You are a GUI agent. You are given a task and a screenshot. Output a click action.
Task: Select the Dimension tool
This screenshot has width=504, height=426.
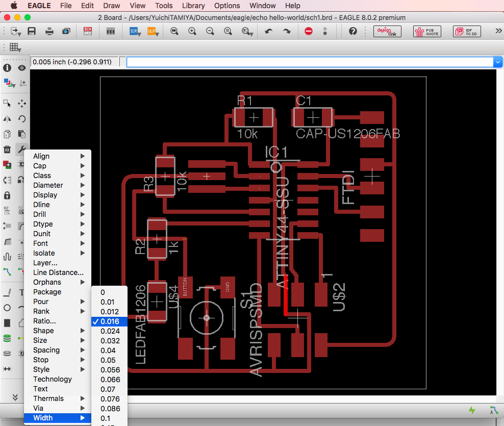(7, 368)
